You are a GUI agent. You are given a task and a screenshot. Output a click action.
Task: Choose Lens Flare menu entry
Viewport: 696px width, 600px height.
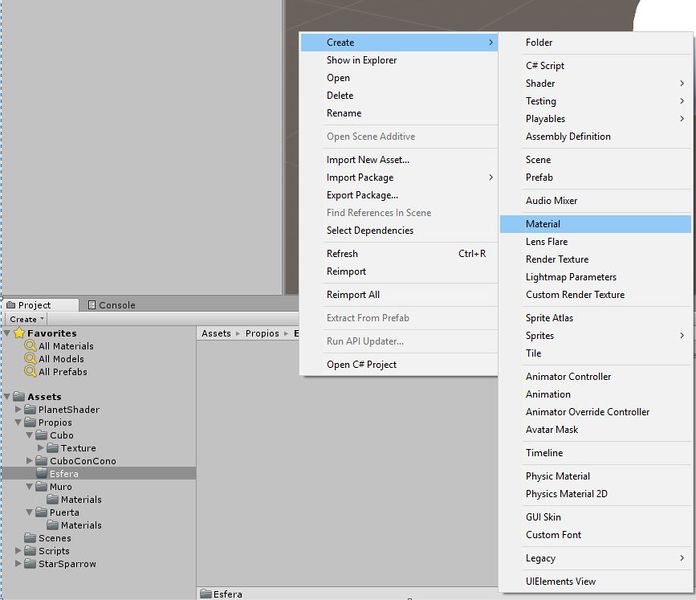click(x=595, y=241)
